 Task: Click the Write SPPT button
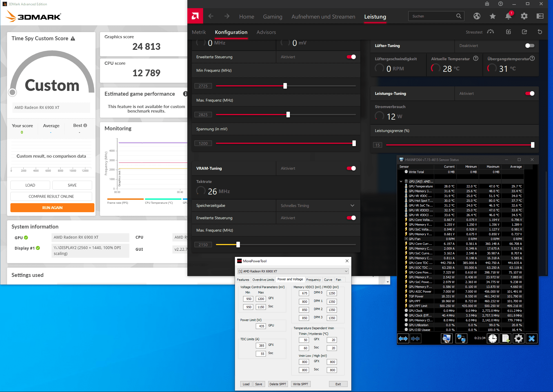click(300, 384)
